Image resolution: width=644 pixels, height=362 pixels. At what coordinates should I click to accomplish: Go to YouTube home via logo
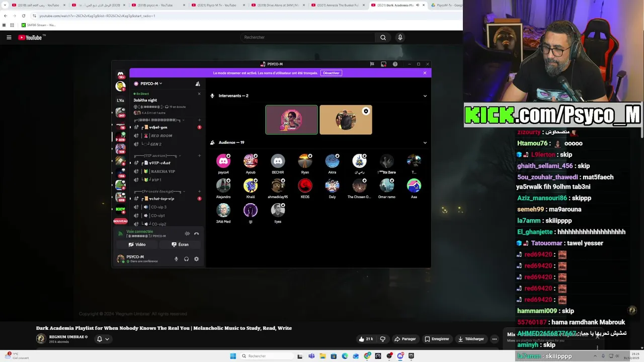[x=32, y=37]
